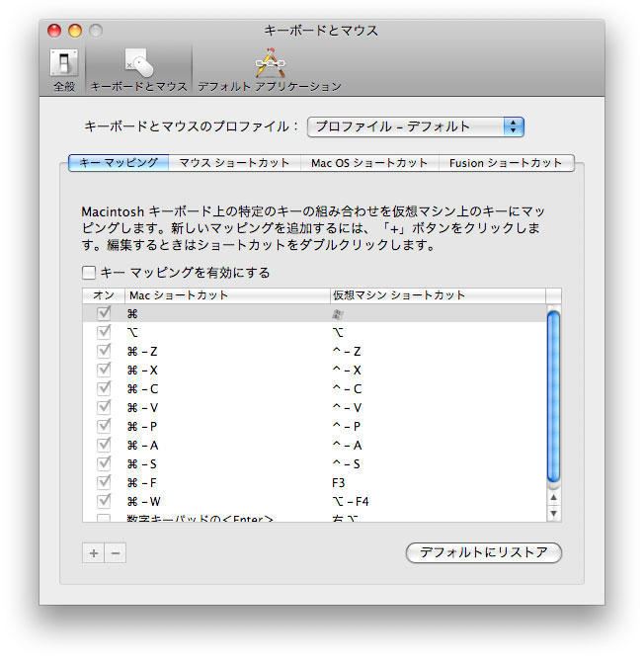Select the ⌘ - Z Mac shortcut cell
The width and height of the screenshot is (644, 664).
(x=142, y=352)
